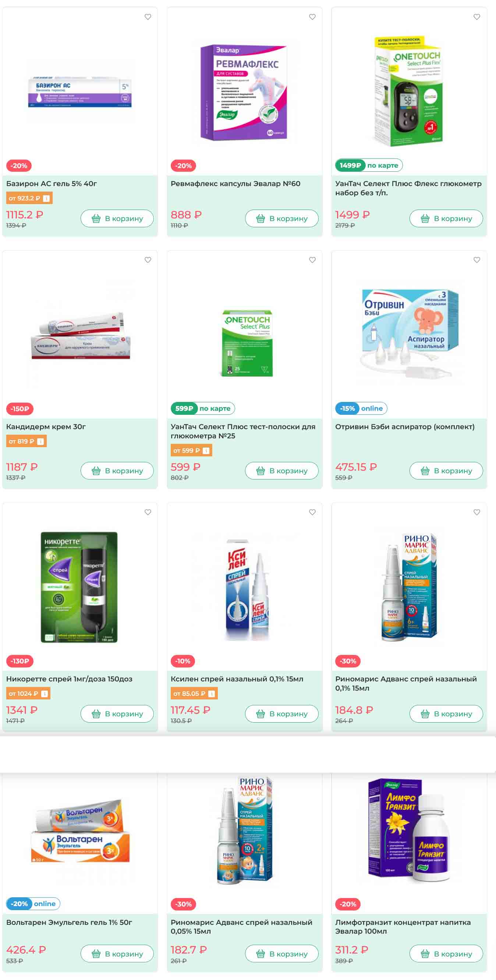This screenshot has width=496, height=980.
Task: Click heart icon on Риномарис Адванс 0,1% card
Action: [x=476, y=512]
